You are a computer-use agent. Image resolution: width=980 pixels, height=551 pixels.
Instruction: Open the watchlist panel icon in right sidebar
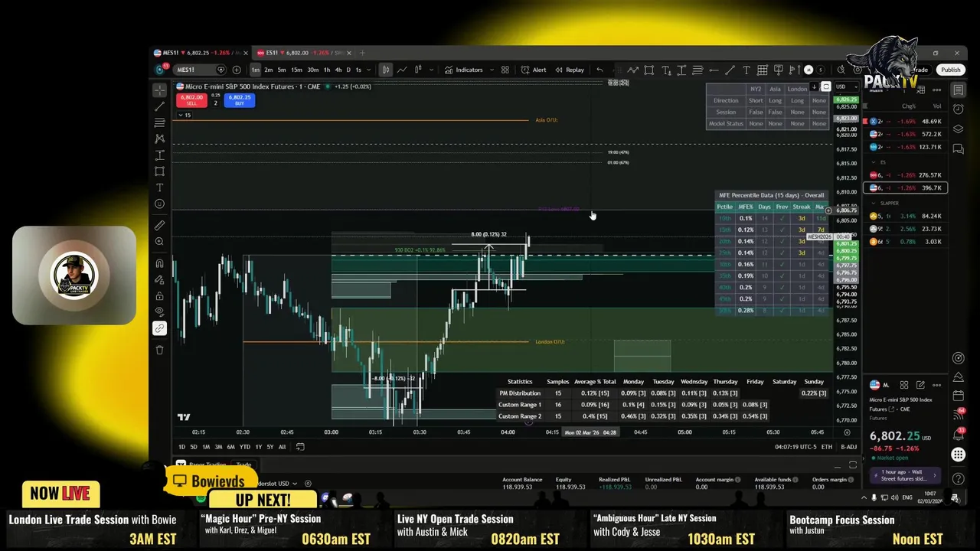958,90
